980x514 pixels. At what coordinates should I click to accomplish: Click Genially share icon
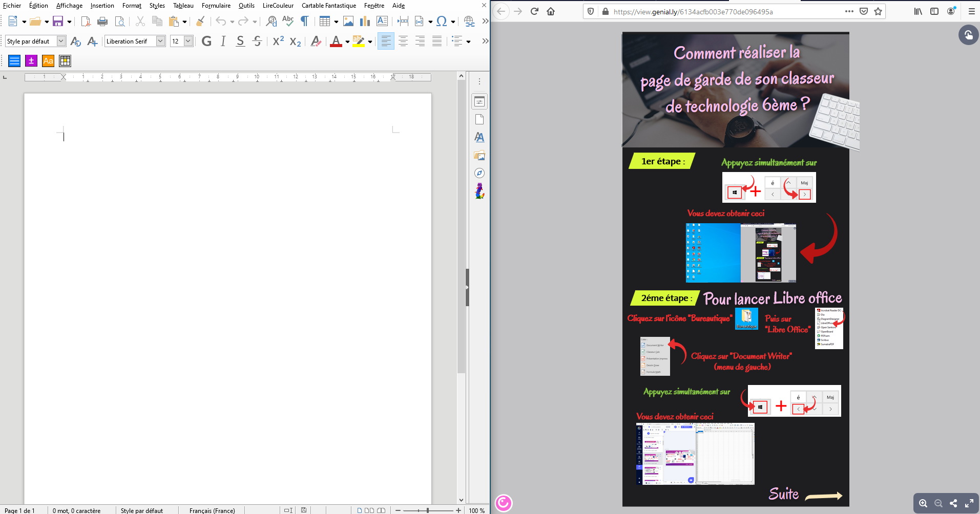point(953,503)
